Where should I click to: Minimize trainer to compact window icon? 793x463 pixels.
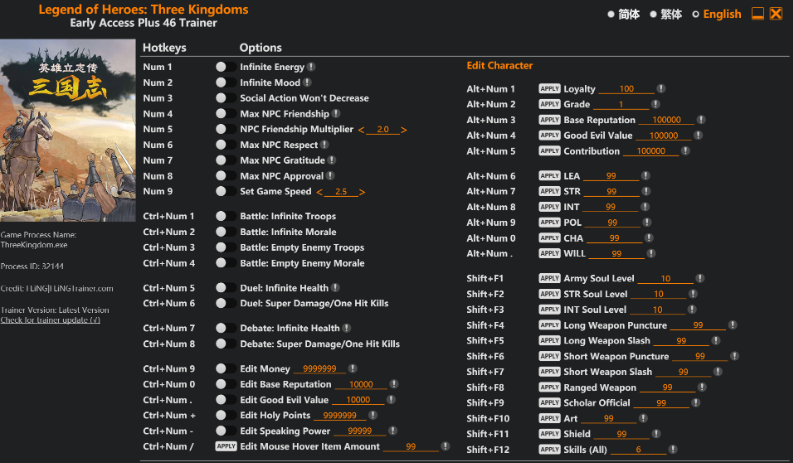pyautogui.click(x=758, y=14)
